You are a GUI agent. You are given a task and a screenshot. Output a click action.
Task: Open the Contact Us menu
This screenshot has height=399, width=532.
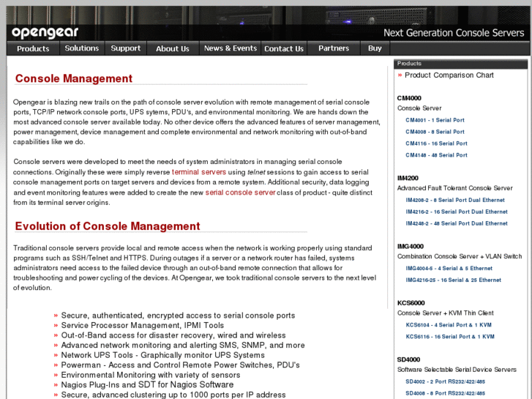[x=284, y=48]
